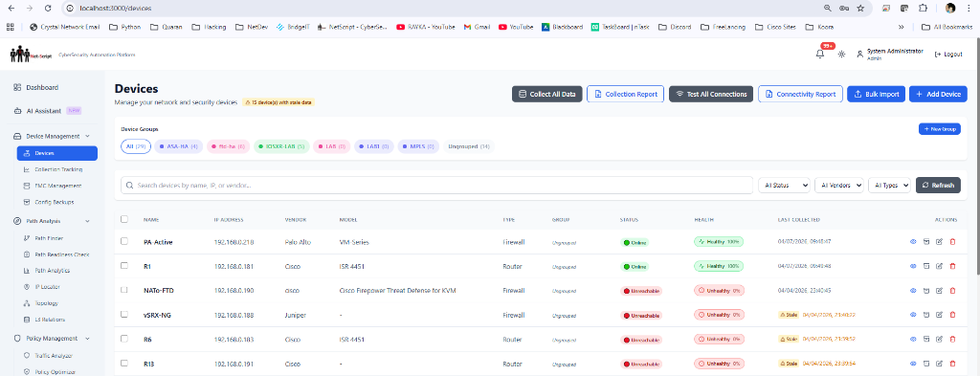Collapse the Device Management section

pos(53,136)
